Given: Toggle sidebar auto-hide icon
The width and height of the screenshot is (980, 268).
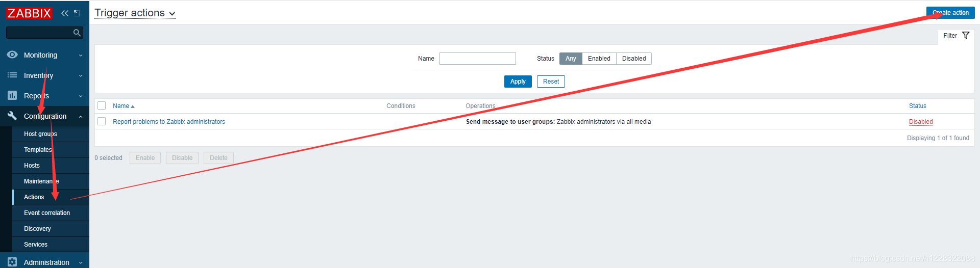Looking at the screenshot, I should tap(77, 13).
